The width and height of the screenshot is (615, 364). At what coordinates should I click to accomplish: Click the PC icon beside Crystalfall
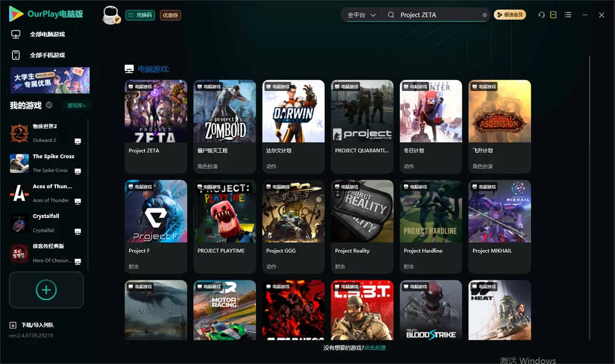coord(77,231)
